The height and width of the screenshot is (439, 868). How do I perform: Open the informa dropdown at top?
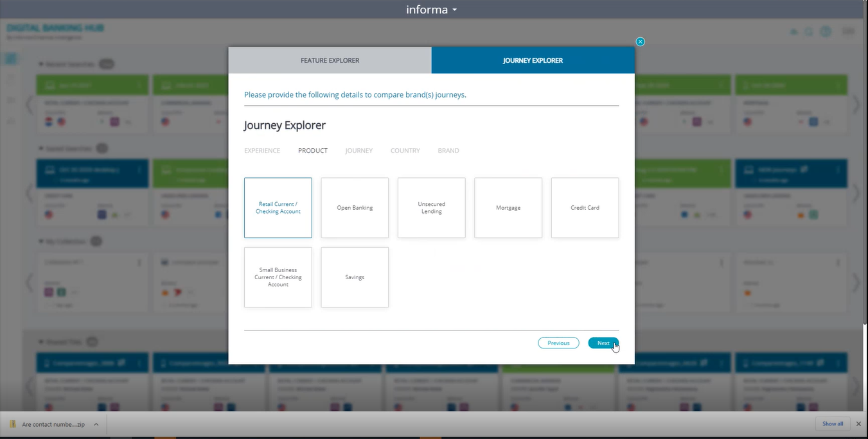(x=432, y=10)
